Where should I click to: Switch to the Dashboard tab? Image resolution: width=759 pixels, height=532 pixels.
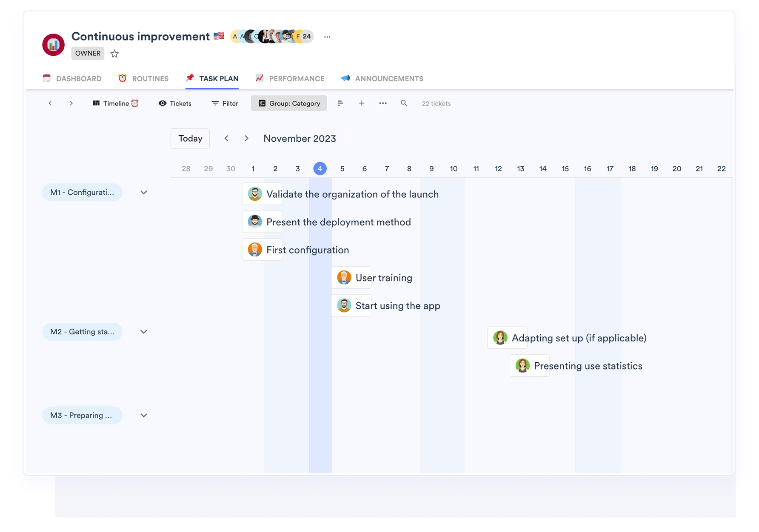pos(72,79)
